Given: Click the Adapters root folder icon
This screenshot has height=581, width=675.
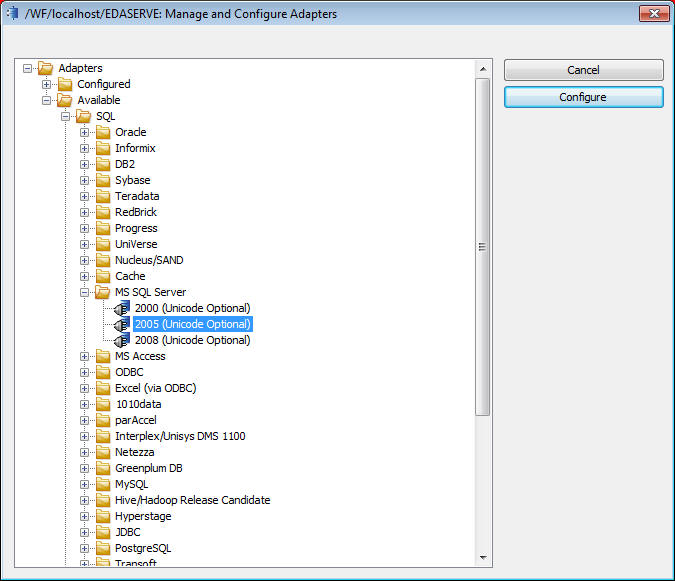Looking at the screenshot, I should (45, 68).
